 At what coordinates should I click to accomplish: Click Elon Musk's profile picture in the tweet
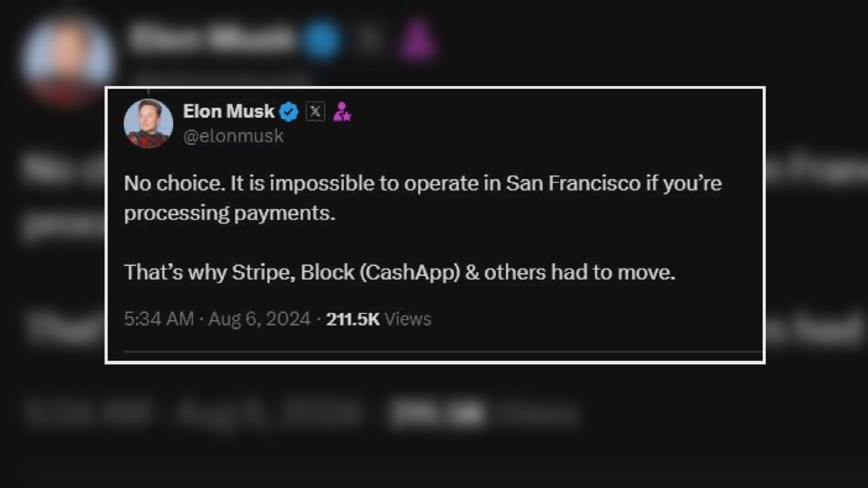(x=148, y=123)
